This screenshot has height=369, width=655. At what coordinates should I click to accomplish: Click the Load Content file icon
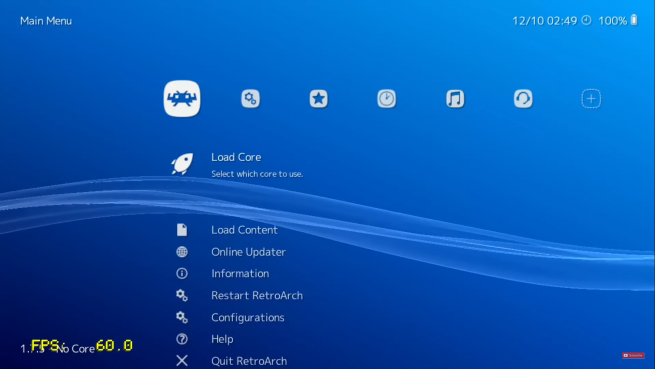(182, 230)
